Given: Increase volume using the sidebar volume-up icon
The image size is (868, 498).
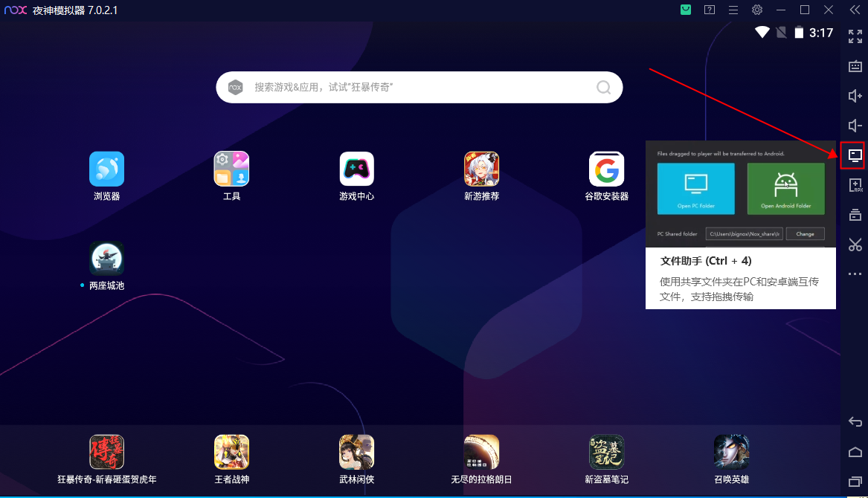Looking at the screenshot, I should pyautogui.click(x=854, y=96).
